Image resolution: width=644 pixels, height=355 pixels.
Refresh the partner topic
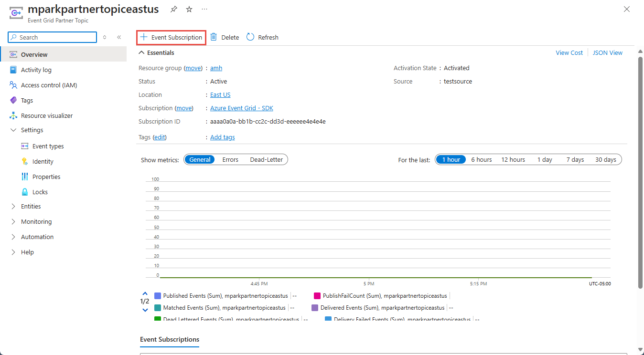(262, 37)
